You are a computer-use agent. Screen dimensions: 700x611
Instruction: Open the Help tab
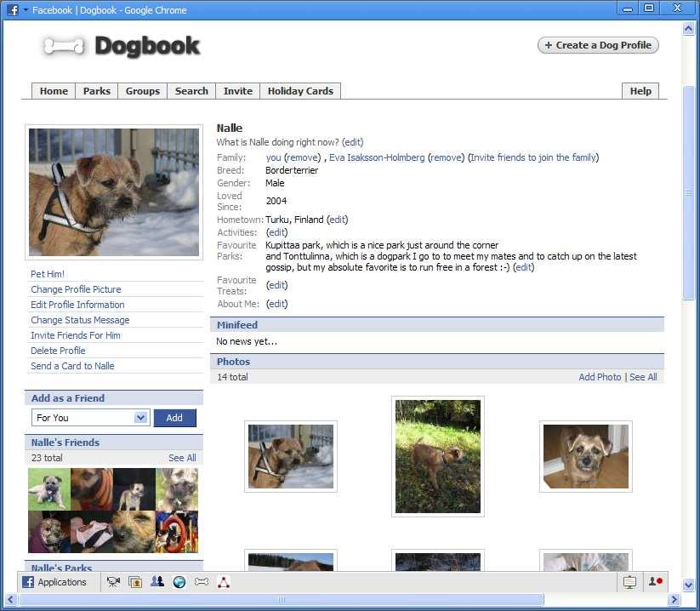(640, 91)
